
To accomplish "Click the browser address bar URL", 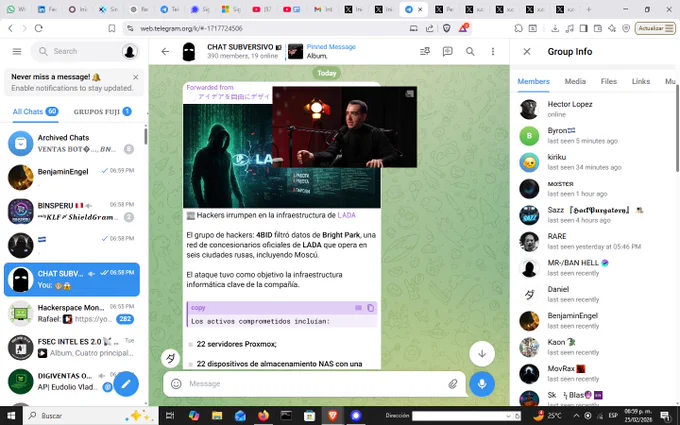I will pyautogui.click(x=191, y=28).
